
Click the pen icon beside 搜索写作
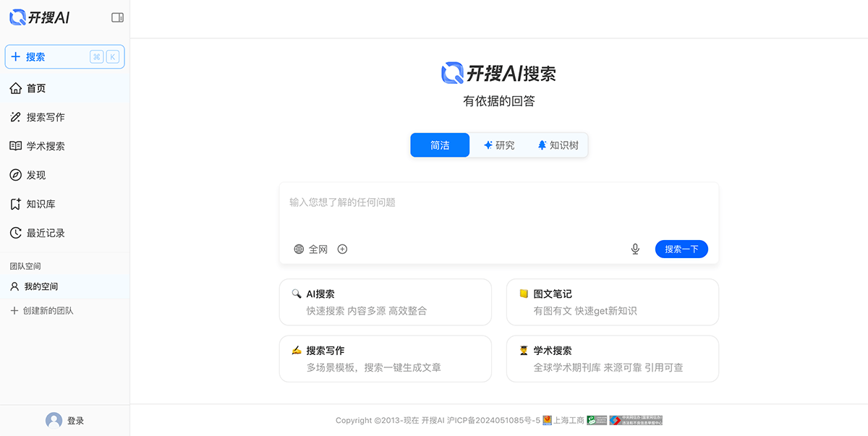[15, 117]
